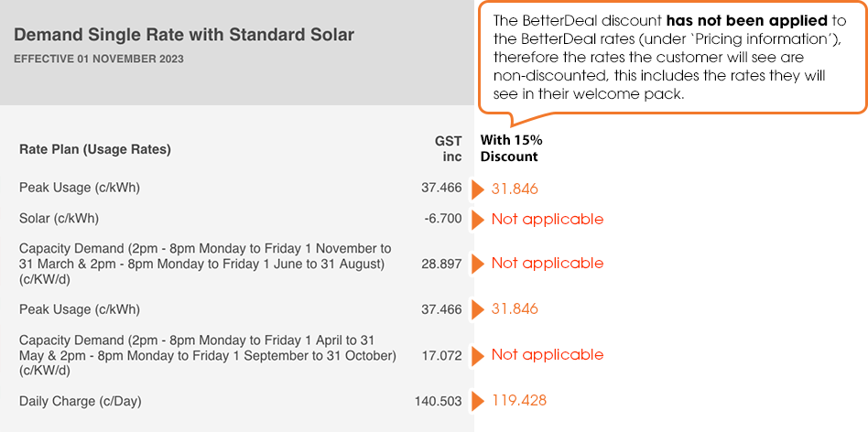Image resolution: width=868 pixels, height=432 pixels.
Task: Click the orange arrow beside first Peak Usage
Action: click(478, 189)
